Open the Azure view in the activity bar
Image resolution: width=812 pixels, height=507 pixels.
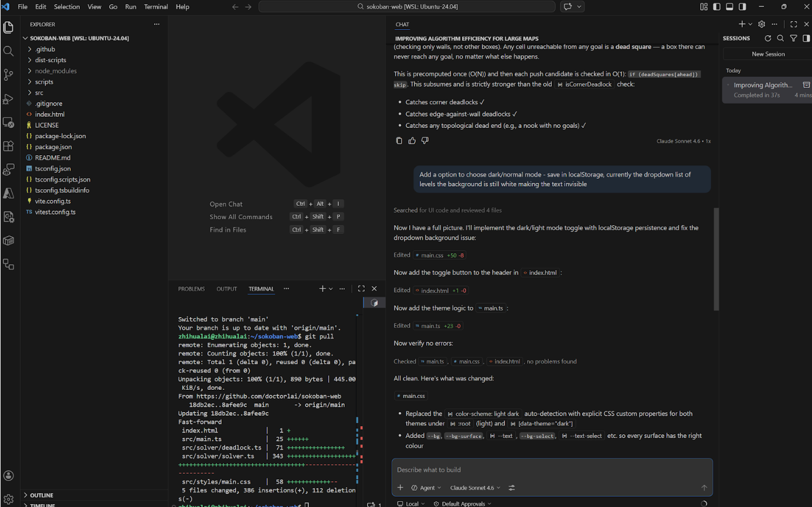[x=8, y=193]
